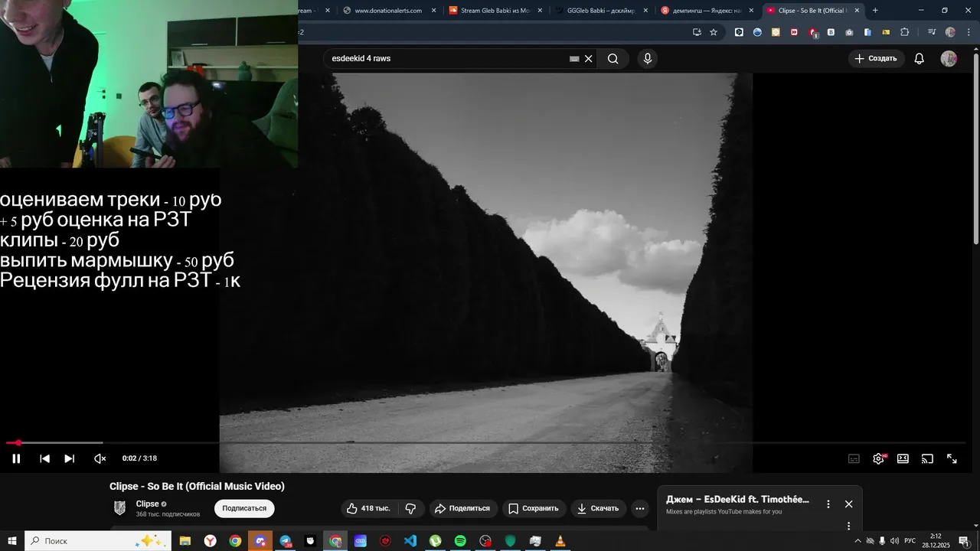Open more actions three-dot menu beside Скачать
The image size is (980, 551).
coord(640,508)
